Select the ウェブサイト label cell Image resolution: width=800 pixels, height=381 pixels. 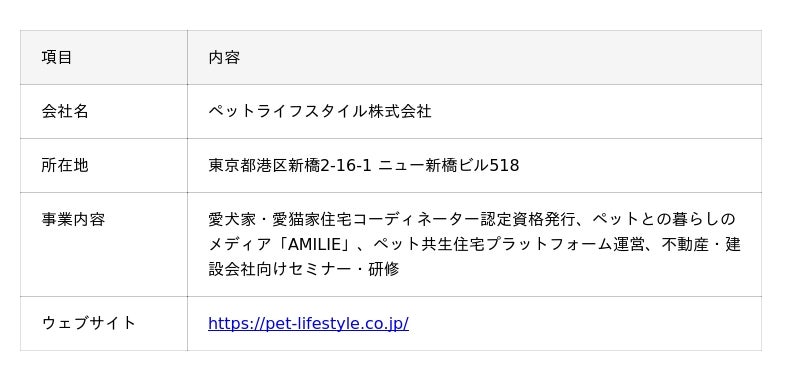(x=104, y=323)
